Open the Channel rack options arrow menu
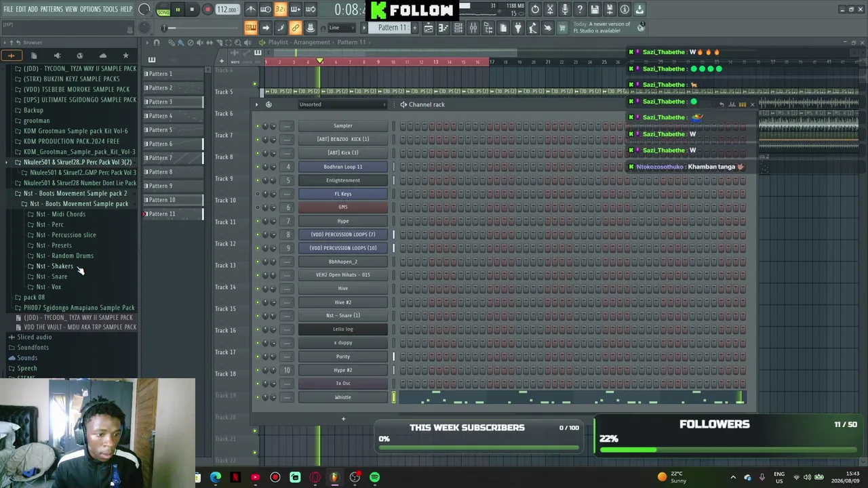868x488 pixels. pyautogui.click(x=258, y=104)
